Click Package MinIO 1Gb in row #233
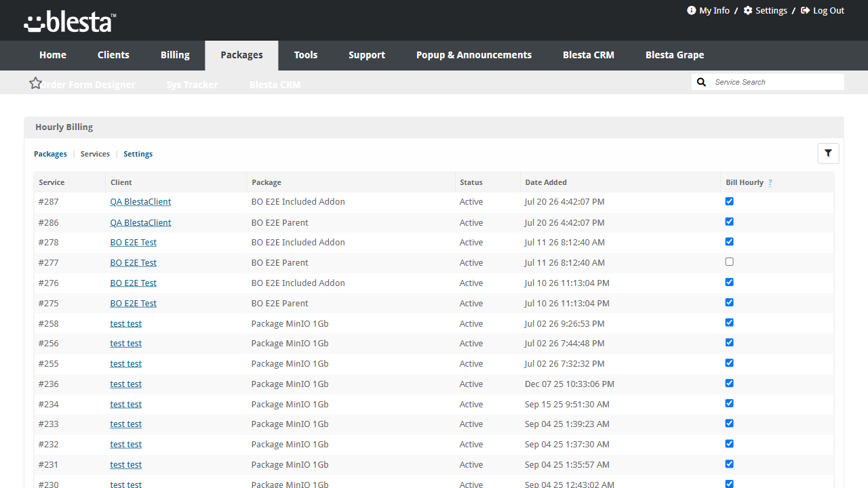 (x=290, y=424)
